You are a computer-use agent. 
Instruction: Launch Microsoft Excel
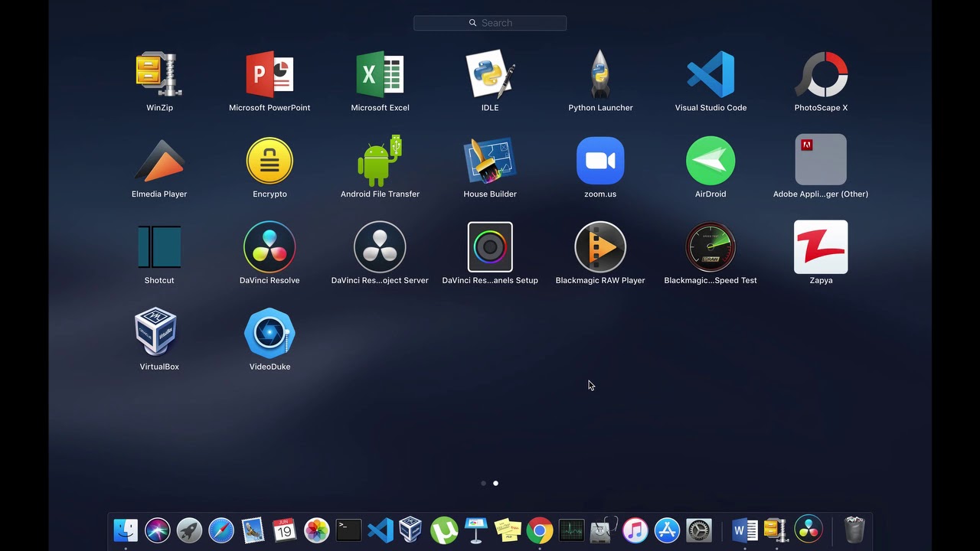coord(380,74)
